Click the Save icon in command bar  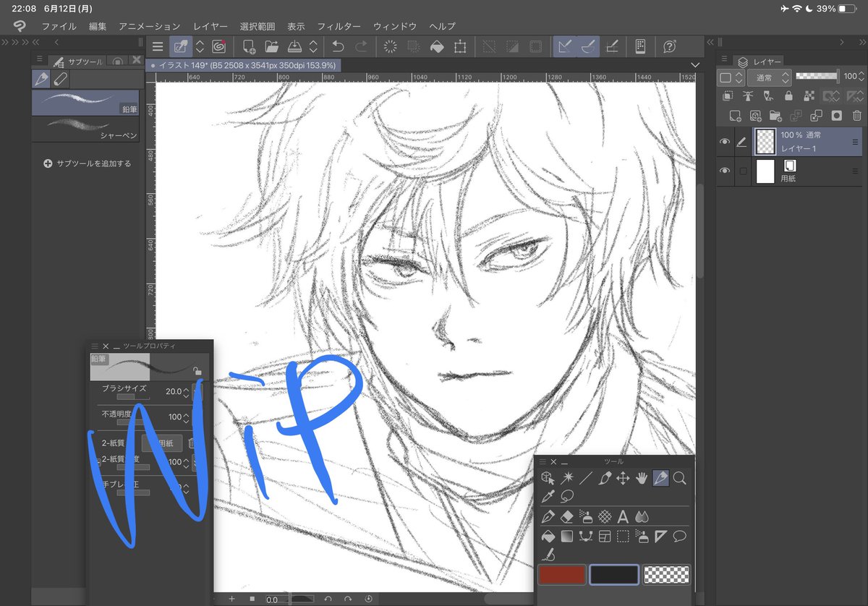coord(294,47)
